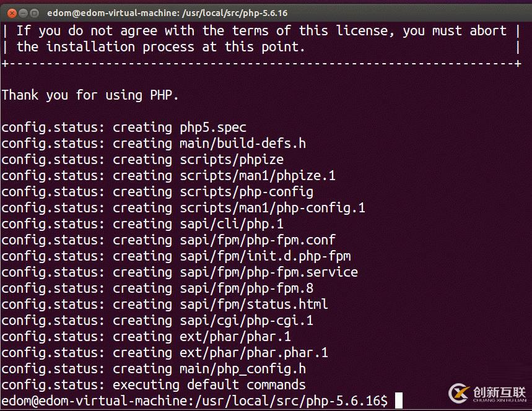Click the sapi/fpm/php-fpm.service line

[x=180, y=272]
